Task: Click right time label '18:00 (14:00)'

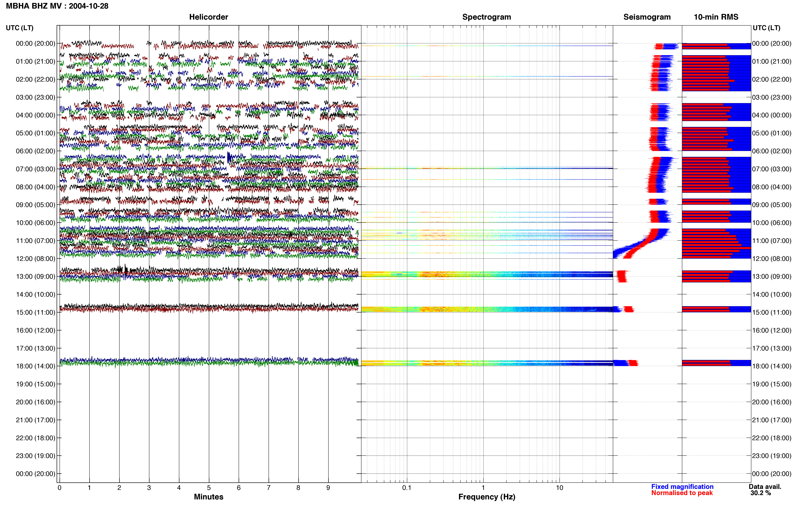Action: click(x=772, y=366)
